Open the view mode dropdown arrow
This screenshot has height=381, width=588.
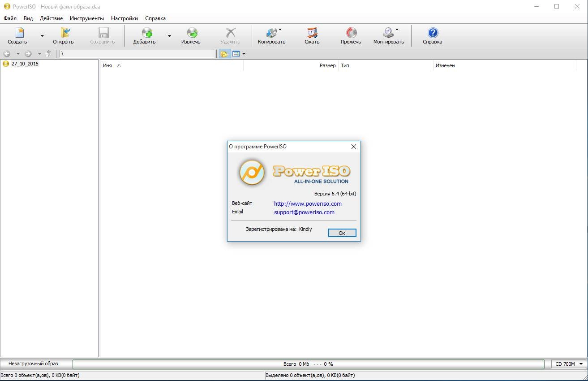(244, 54)
